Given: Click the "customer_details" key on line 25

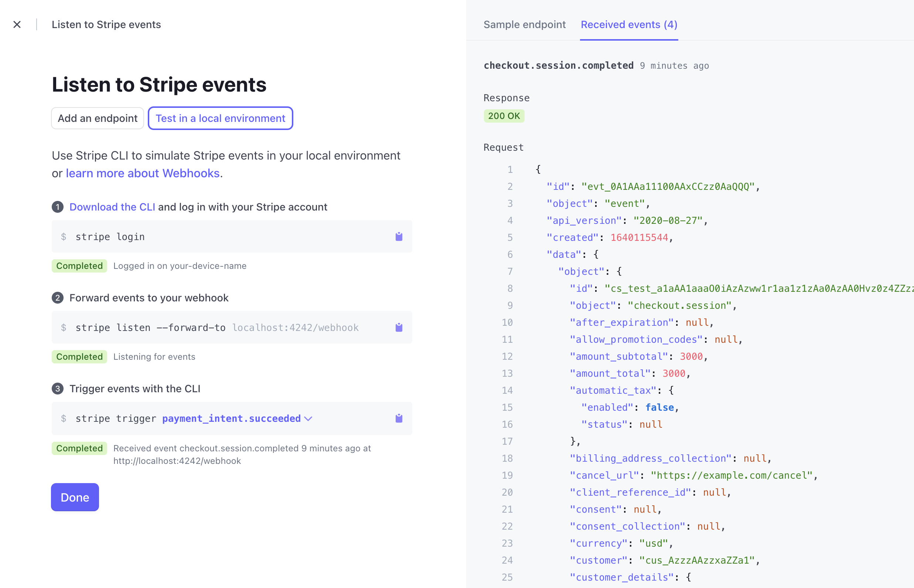Looking at the screenshot, I should coord(622,577).
